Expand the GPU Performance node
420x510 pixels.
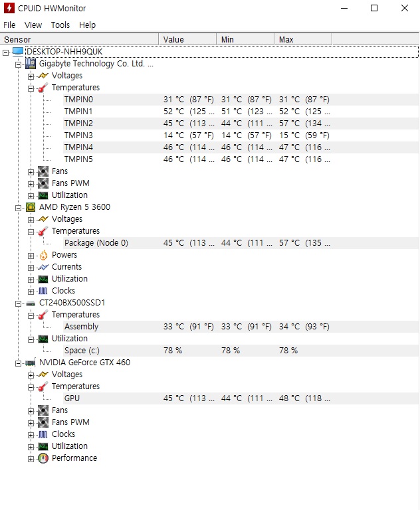tap(31, 459)
